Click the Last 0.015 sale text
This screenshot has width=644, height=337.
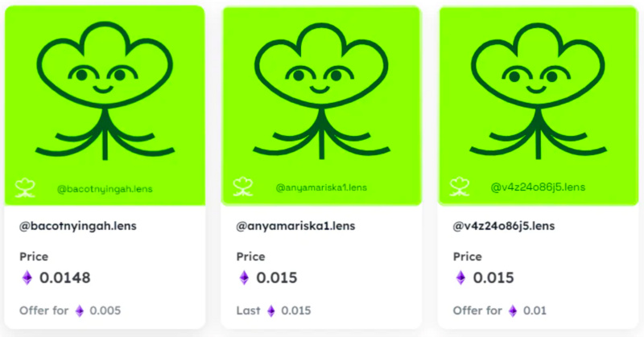274,310
